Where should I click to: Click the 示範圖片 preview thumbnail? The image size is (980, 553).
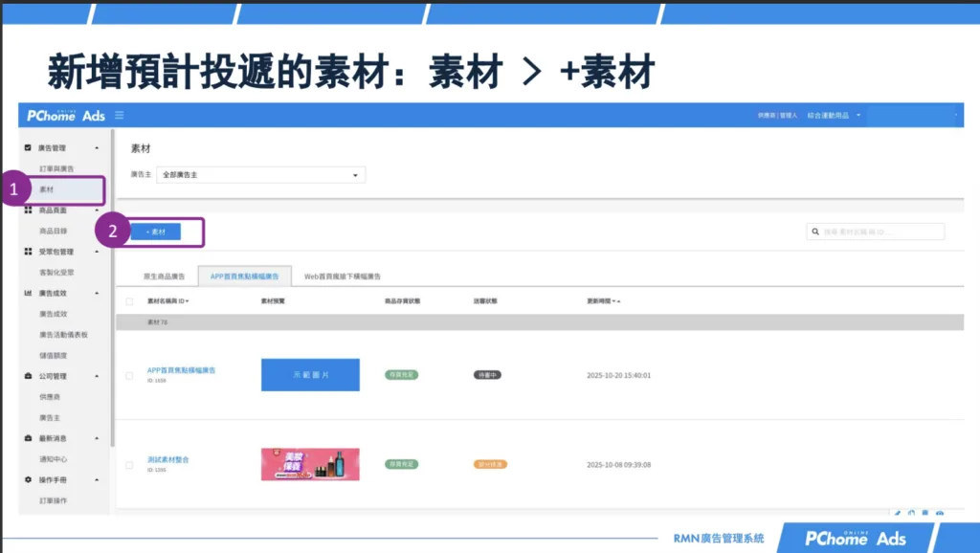pos(310,375)
